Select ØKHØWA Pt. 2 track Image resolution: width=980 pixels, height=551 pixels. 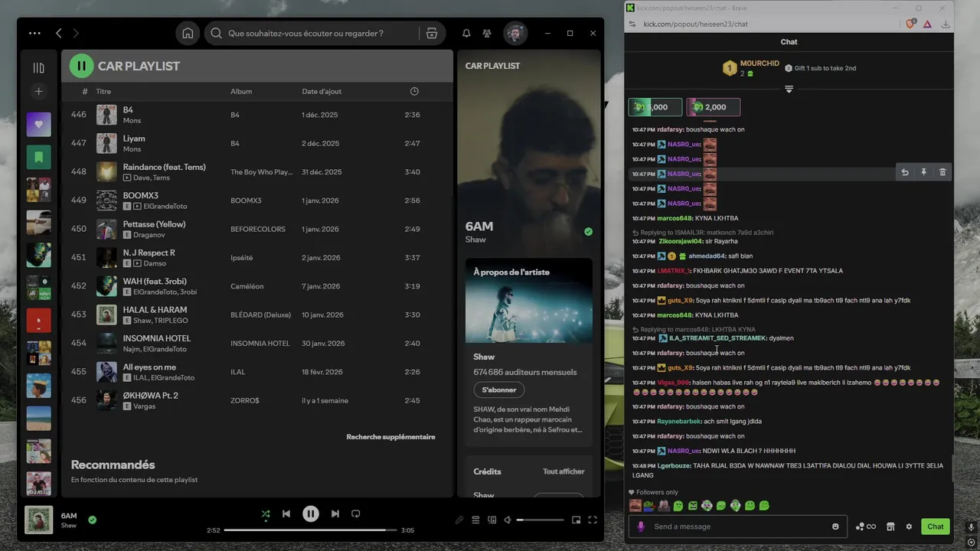point(257,400)
